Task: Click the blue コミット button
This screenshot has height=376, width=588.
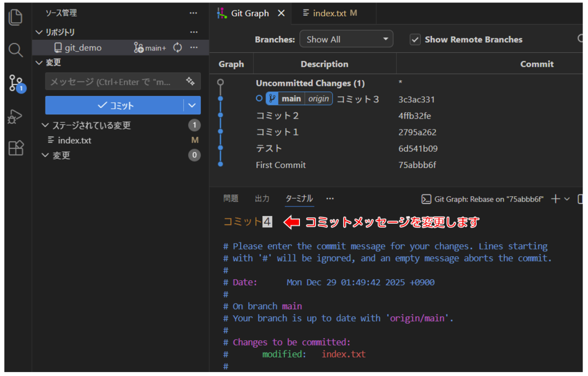Action: pyautogui.click(x=115, y=105)
